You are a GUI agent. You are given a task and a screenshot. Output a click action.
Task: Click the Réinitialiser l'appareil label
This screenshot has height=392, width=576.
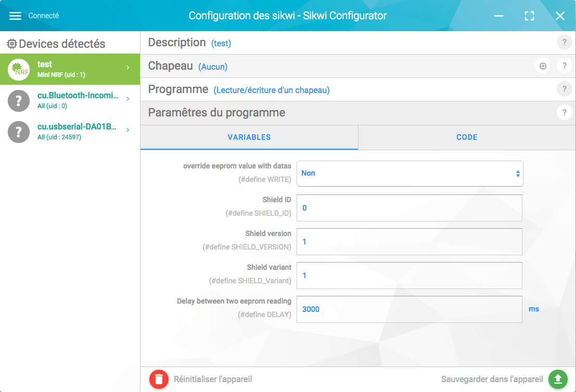tap(213, 380)
